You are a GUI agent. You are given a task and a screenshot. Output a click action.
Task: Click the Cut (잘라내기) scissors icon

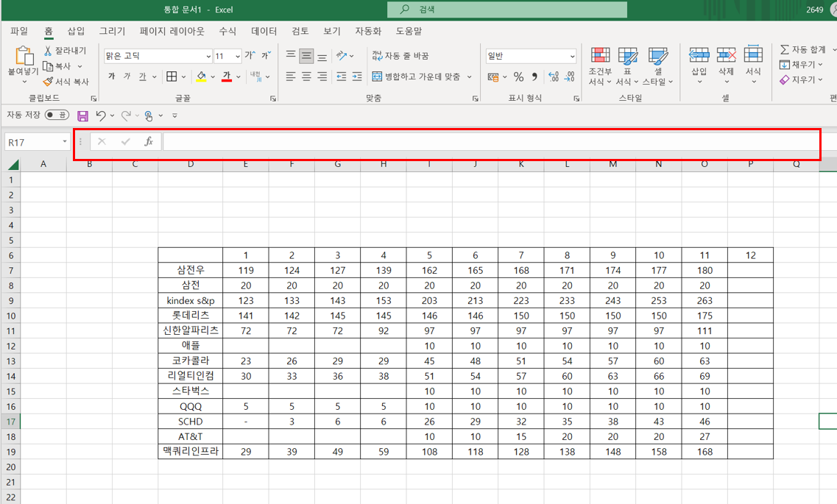48,51
